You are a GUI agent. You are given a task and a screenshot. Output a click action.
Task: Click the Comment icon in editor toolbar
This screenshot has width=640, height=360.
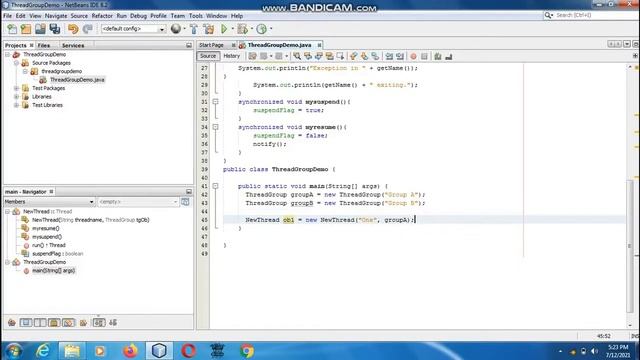[438, 56]
